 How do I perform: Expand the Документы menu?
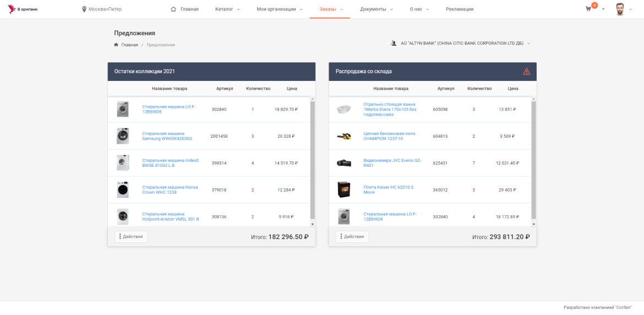[x=376, y=9]
